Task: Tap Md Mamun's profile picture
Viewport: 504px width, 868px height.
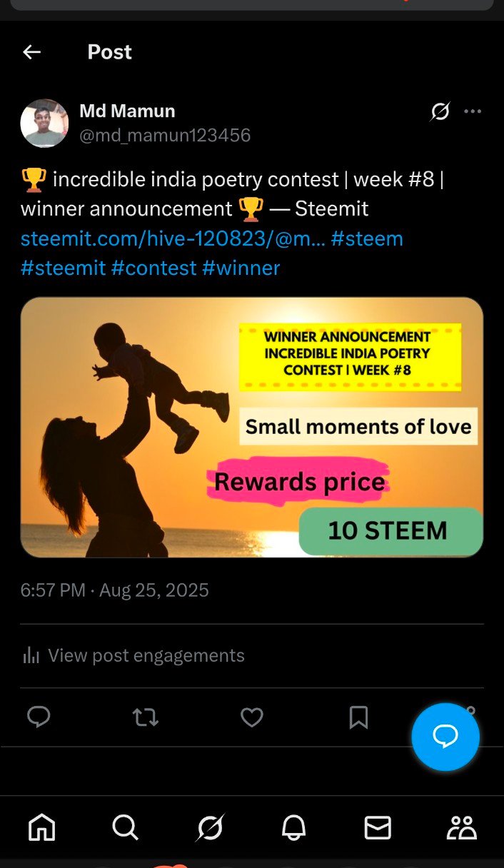Action: point(44,123)
